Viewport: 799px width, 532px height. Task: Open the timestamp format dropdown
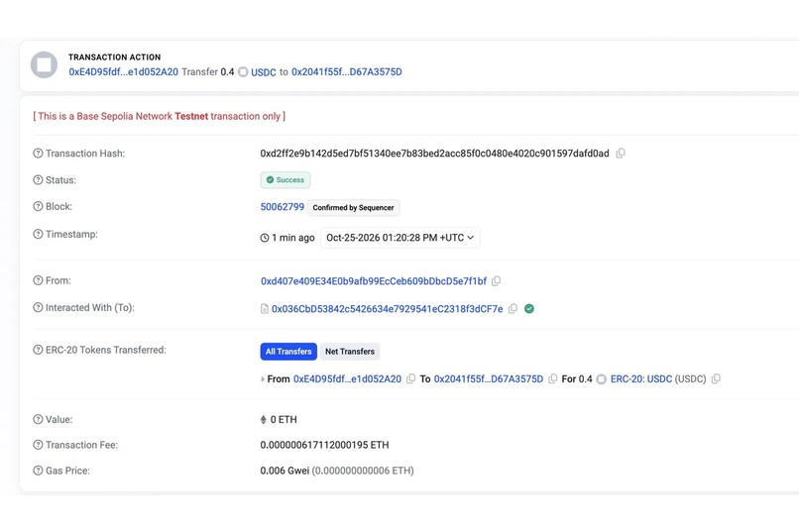[x=400, y=238]
